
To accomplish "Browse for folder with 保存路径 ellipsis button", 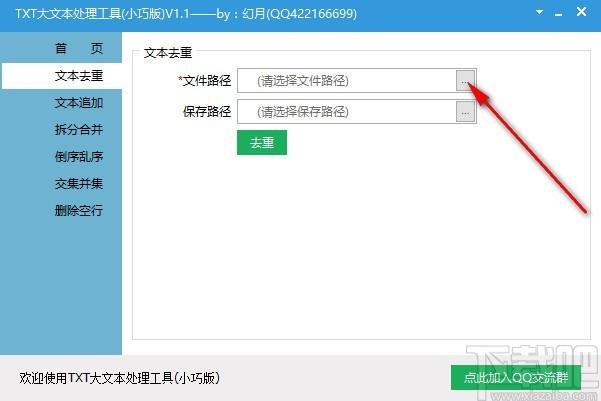I will coord(465,112).
